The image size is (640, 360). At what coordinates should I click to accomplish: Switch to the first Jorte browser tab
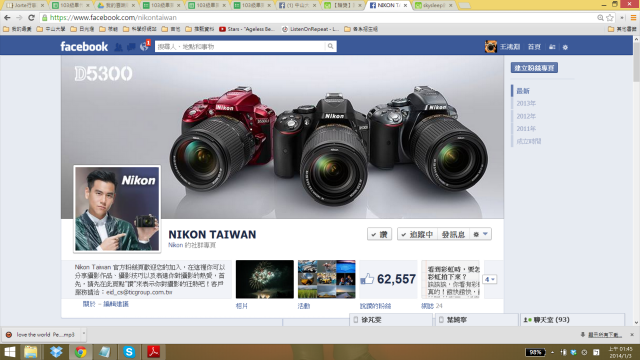point(24,5)
